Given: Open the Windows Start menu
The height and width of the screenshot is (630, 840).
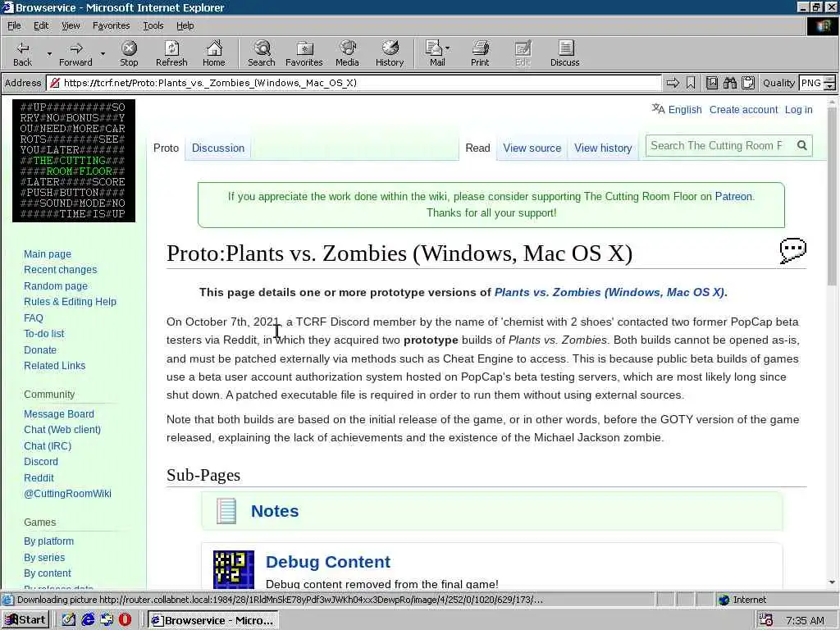Looking at the screenshot, I should [25, 620].
